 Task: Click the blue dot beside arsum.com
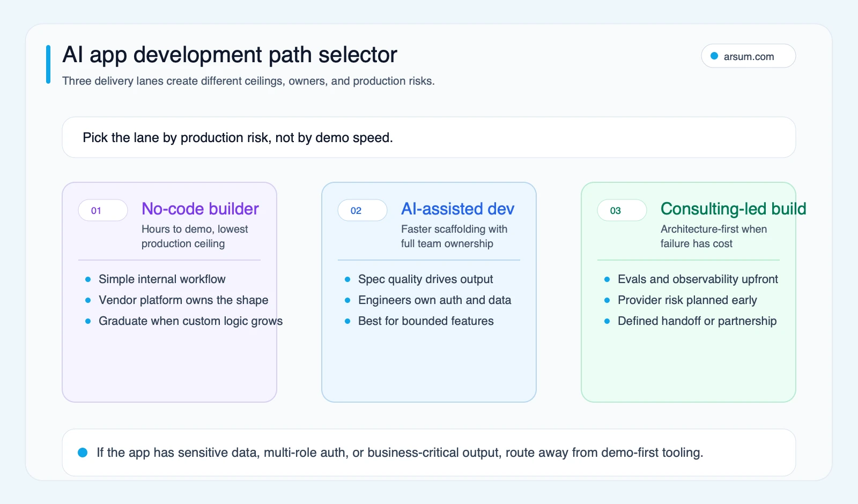pos(714,56)
